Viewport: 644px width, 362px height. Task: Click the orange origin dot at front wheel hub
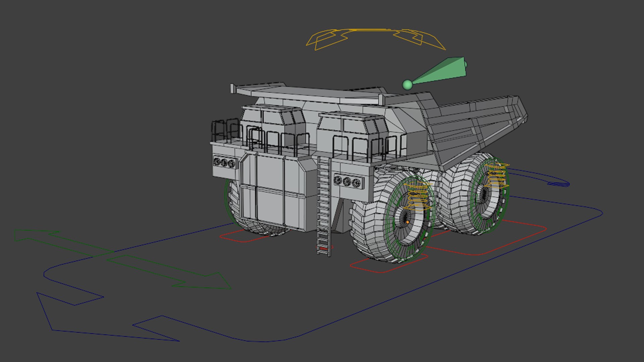pyautogui.click(x=408, y=222)
